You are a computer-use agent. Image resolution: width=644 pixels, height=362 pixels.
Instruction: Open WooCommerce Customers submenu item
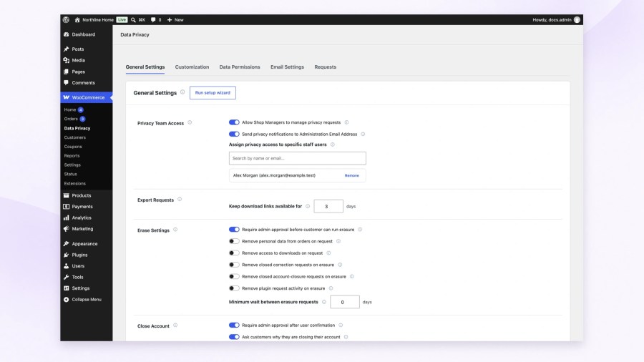[74, 137]
